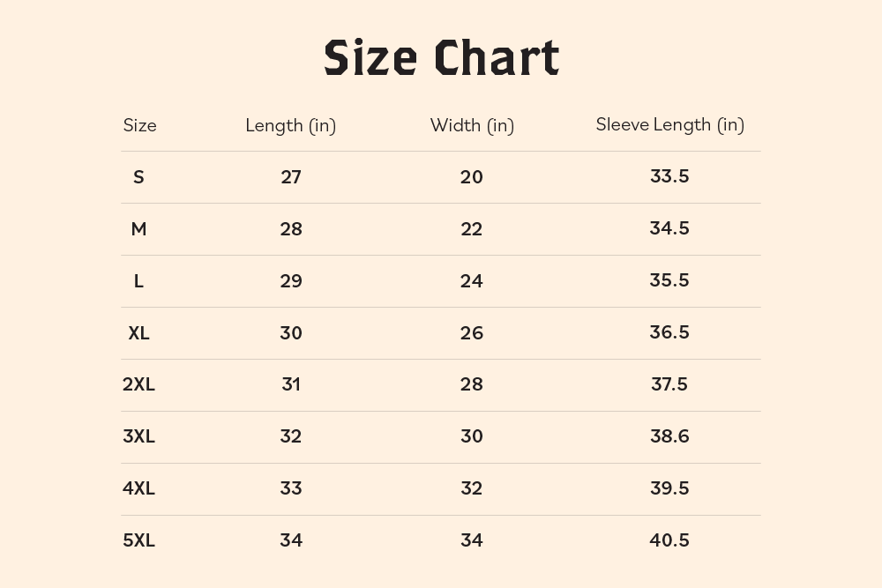Click the S size row label
Screen dimensions: 882x588
(138, 177)
